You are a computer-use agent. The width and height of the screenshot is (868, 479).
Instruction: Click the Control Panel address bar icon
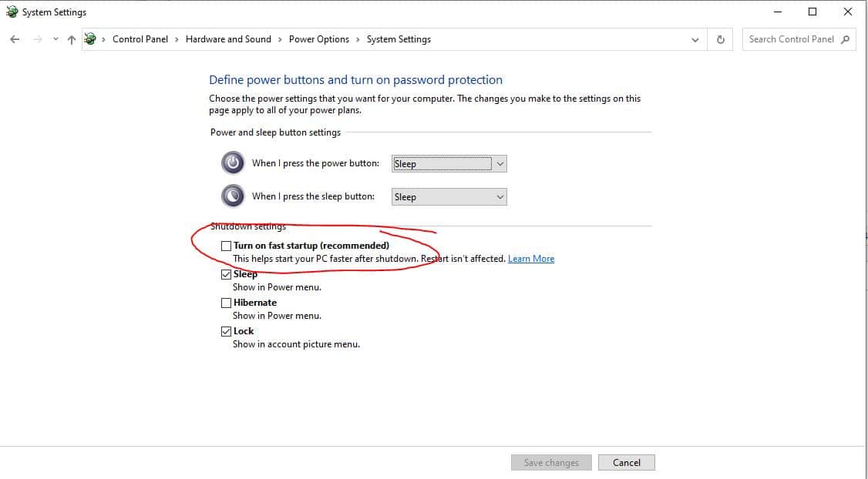(91, 39)
